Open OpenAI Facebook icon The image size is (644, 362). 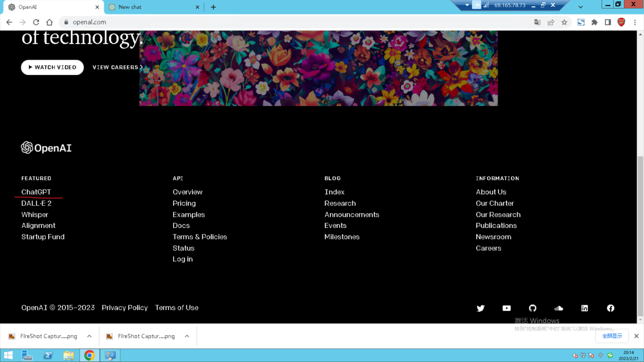point(610,308)
